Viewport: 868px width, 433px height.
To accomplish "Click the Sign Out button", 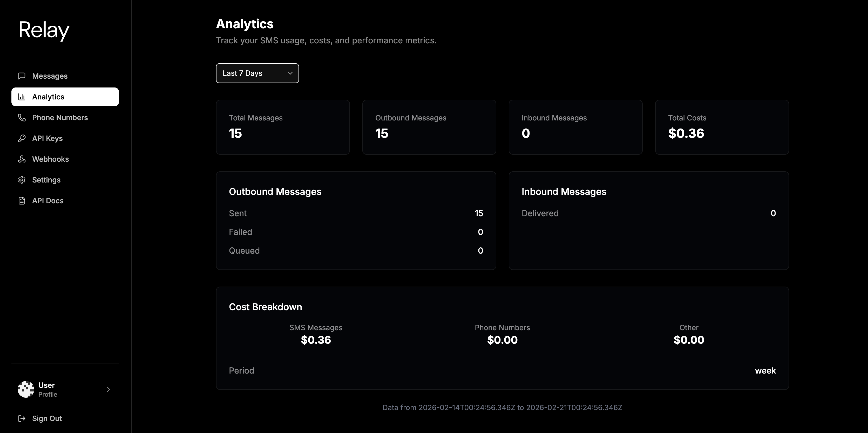I will click(x=47, y=418).
